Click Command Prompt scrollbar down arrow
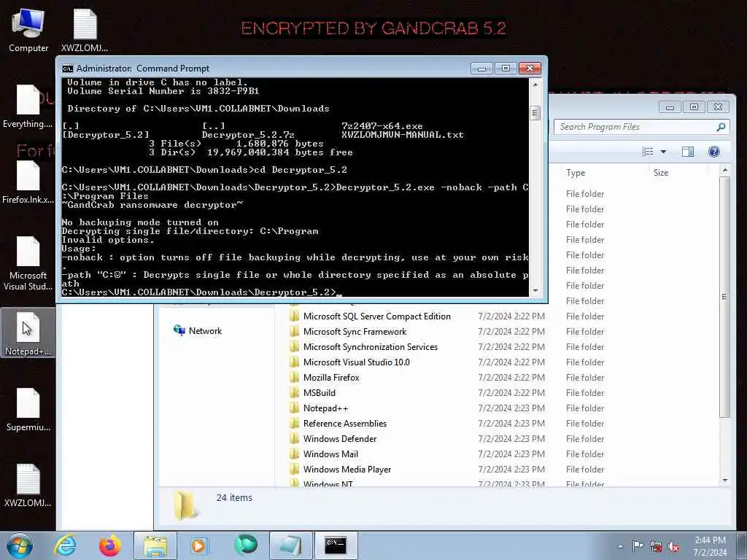Viewport: 747px width, 560px height. click(535, 290)
